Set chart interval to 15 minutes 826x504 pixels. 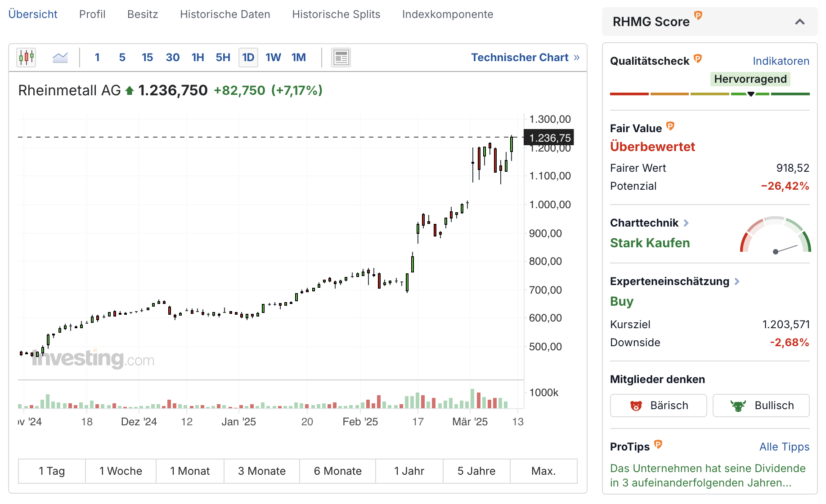[x=147, y=58]
